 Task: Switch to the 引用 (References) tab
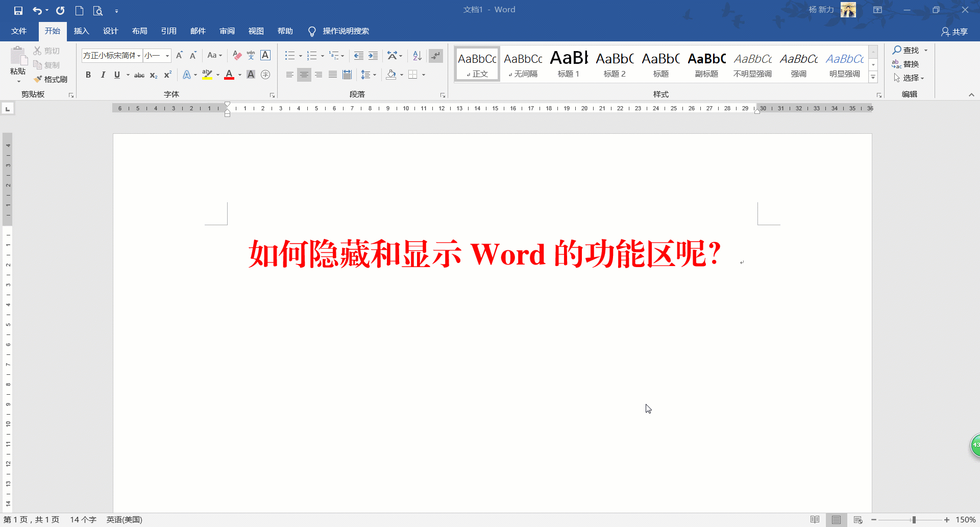[x=168, y=31]
